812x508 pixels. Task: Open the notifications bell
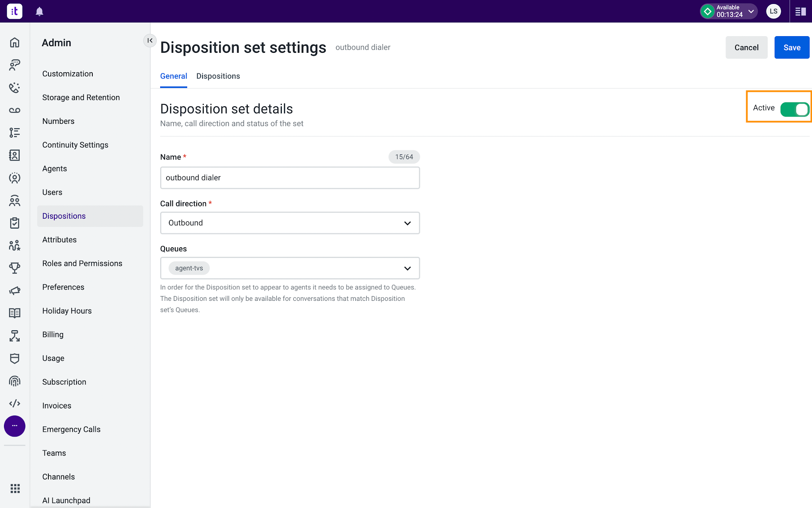click(39, 12)
